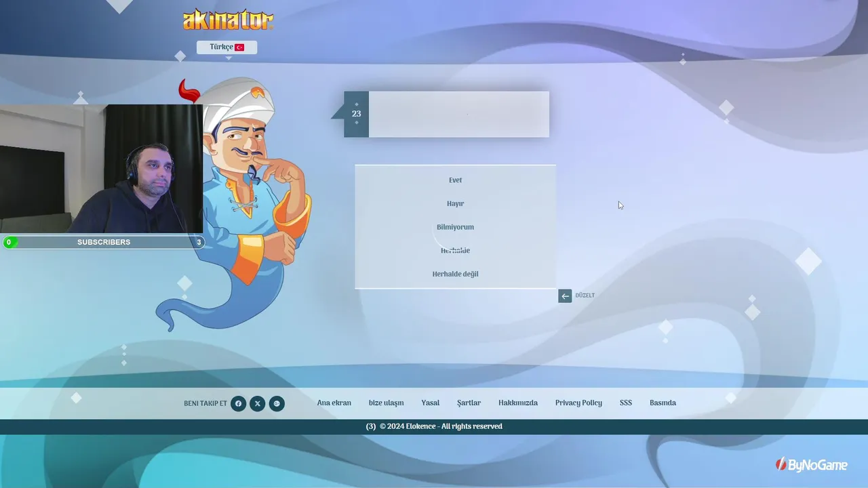Image resolution: width=868 pixels, height=488 pixels.
Task: Open the third social follow icon
Action: tap(277, 404)
